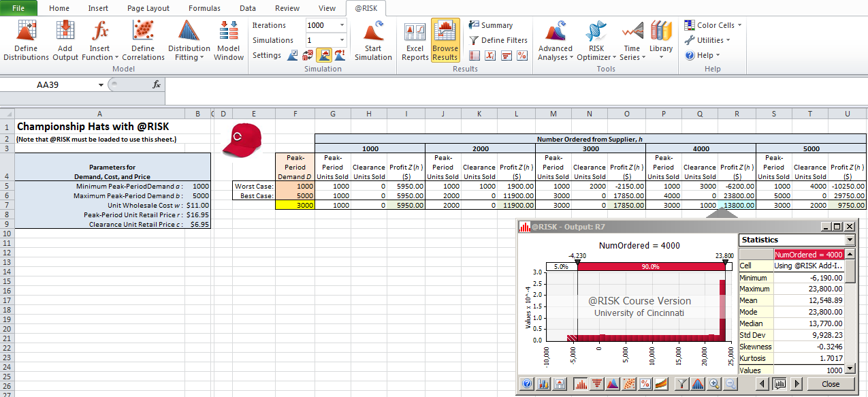Click help icon in output window toolbar
The width and height of the screenshot is (868, 397).
528,384
